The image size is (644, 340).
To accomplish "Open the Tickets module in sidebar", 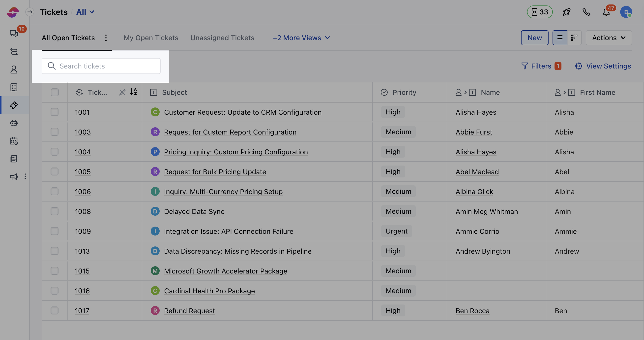I will [14, 105].
